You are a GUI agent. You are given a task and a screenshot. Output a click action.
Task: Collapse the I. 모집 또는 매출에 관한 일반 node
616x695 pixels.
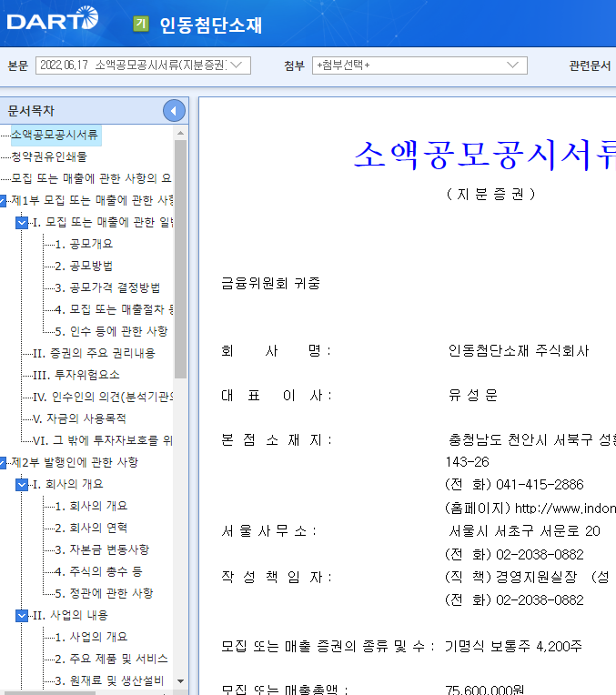pos(22,223)
